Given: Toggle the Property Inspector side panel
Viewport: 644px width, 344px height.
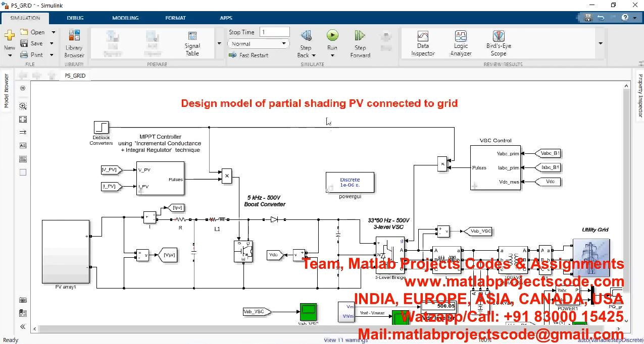Looking at the screenshot, I should coord(640,96).
